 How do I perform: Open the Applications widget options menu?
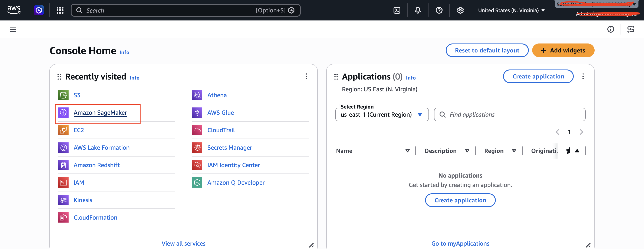[583, 76]
